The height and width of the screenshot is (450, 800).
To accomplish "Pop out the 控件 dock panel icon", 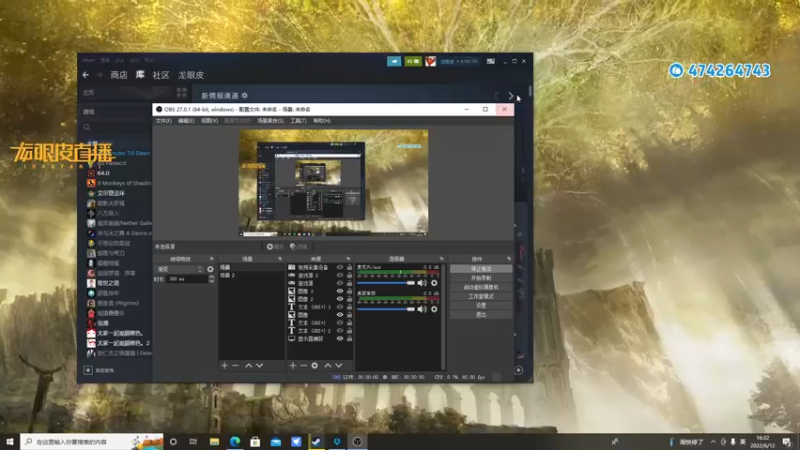I will click(x=509, y=259).
